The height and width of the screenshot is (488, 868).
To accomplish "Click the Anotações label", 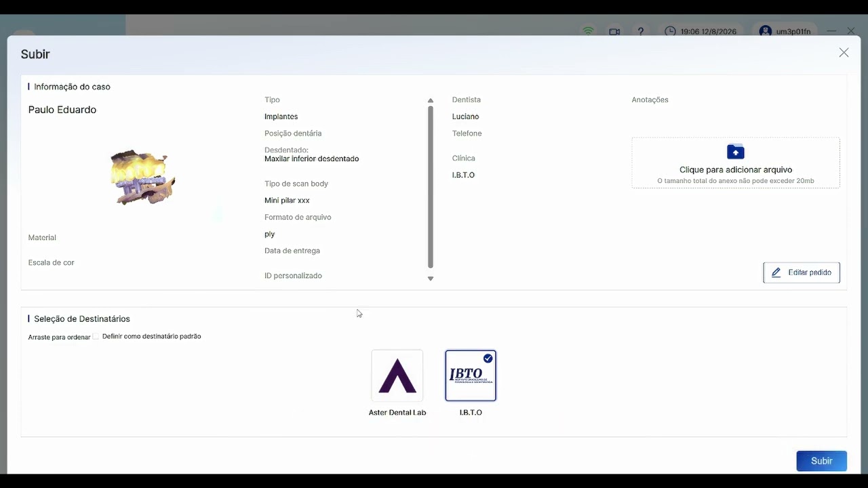I will 650,100.
